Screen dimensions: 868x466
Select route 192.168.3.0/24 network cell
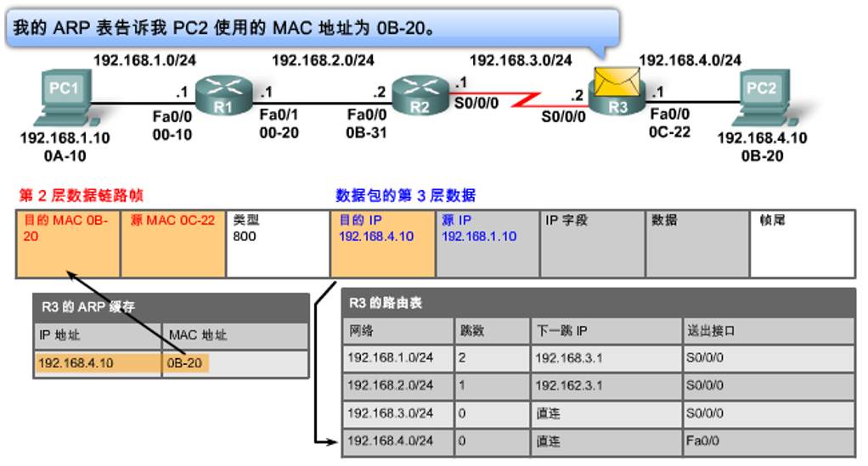coord(398,413)
